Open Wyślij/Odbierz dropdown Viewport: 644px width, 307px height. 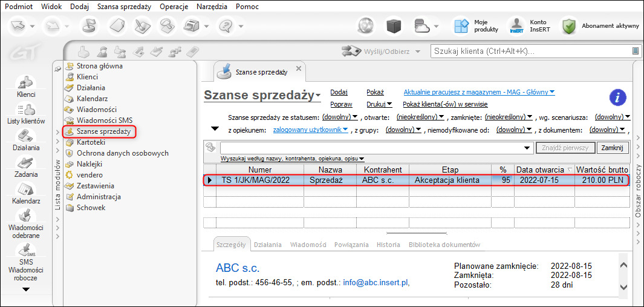tap(418, 52)
